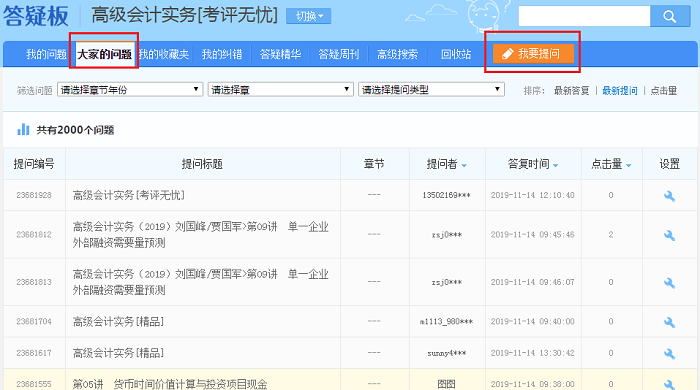The image size is (700, 390).
Task: Click the bar chart icon beside 共有2000个问题
Action: (x=23, y=129)
